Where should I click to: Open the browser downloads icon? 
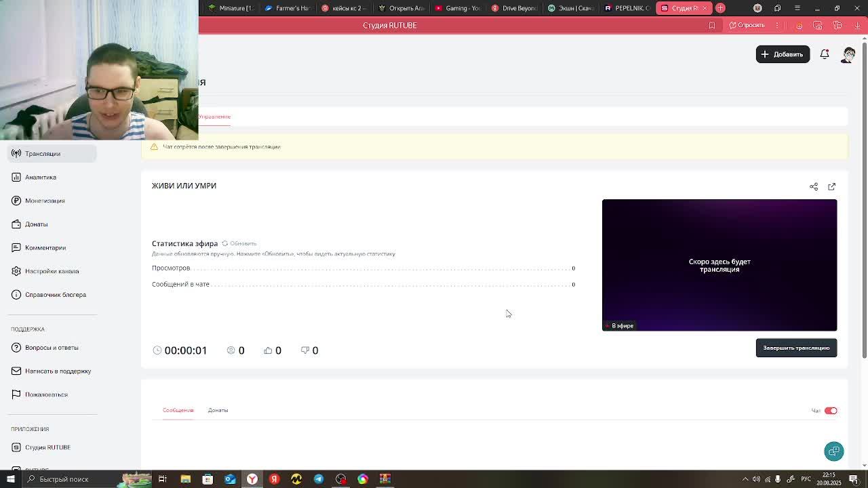[x=857, y=25]
